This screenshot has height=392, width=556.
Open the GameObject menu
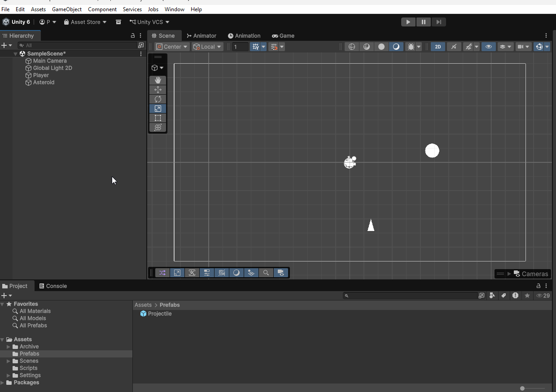pos(67,9)
